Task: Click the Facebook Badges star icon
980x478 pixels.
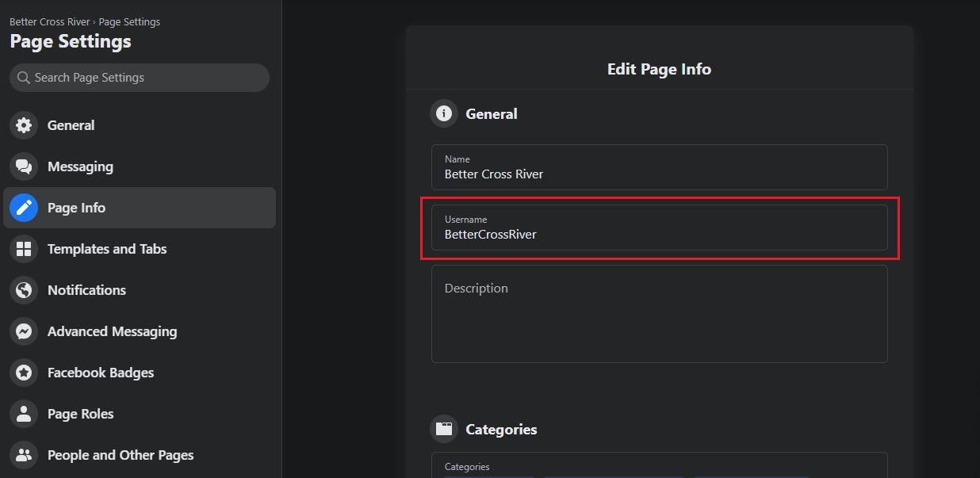Action: 24,373
